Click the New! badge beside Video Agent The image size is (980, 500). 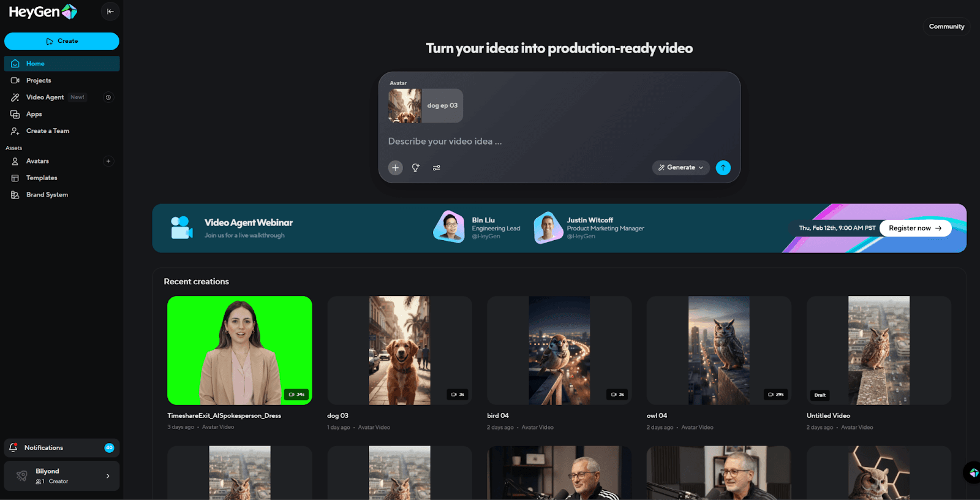[77, 97]
